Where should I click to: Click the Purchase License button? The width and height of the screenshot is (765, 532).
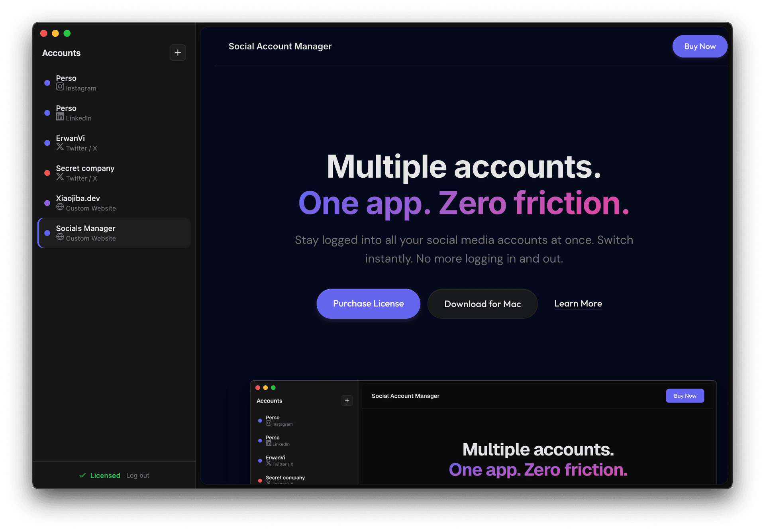pos(368,304)
